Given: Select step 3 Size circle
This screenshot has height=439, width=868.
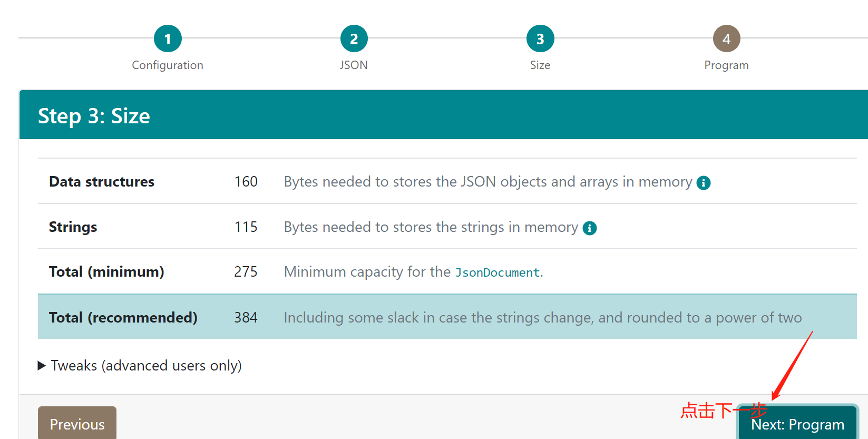Looking at the screenshot, I should pyautogui.click(x=540, y=38).
